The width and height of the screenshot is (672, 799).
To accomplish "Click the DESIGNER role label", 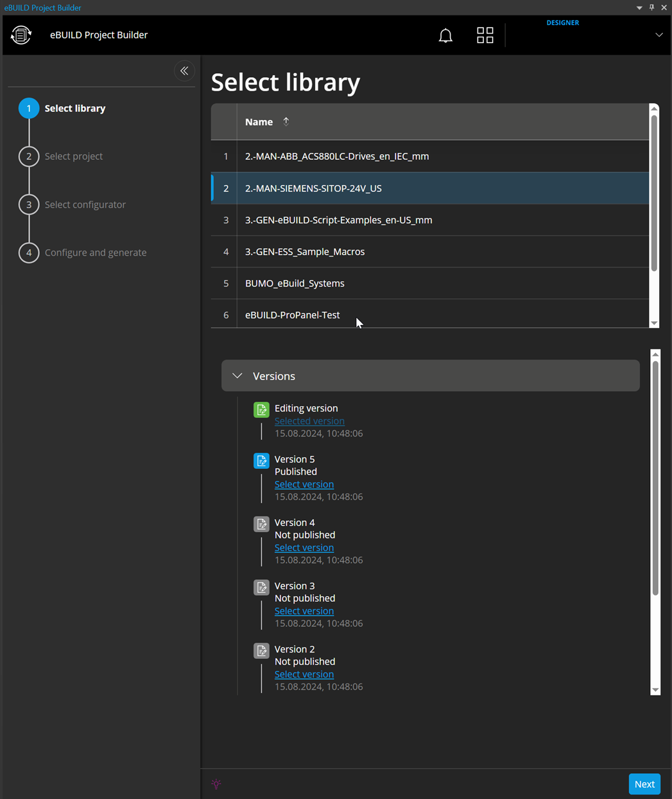I will [563, 22].
